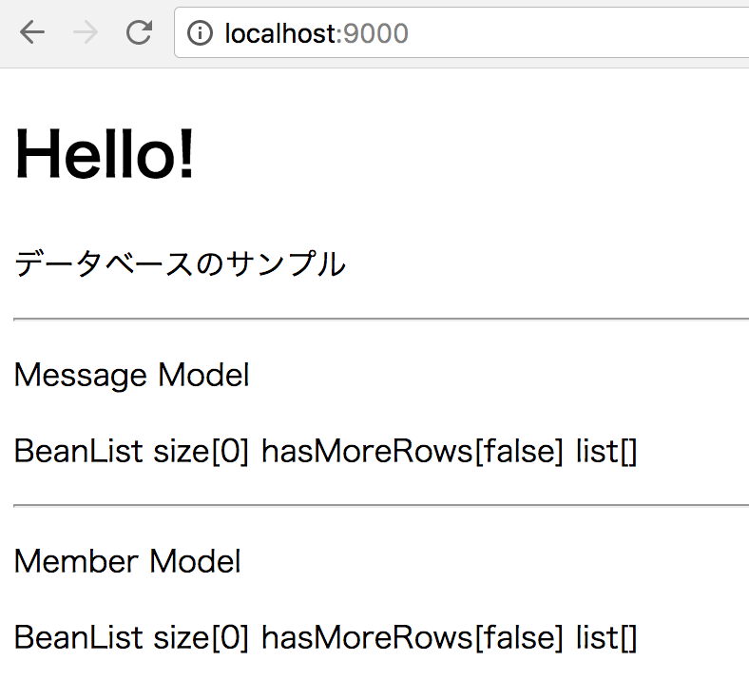Screen dimensions: 749x700
Task: Click the Member Model label
Action: click(127, 561)
